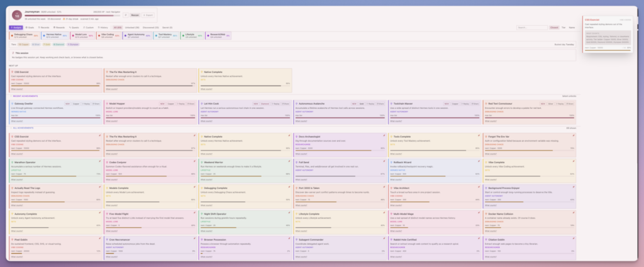Screen dimensions: 644x267
Task: Select the Research/Web category chip
Action: pyautogui.click(x=218, y=36)
